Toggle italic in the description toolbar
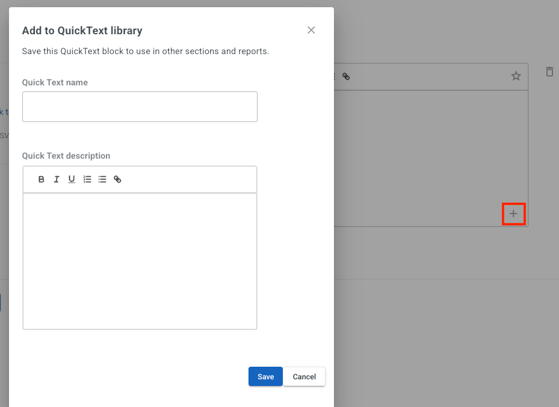Image resolution: width=559 pixels, height=407 pixels. click(56, 179)
